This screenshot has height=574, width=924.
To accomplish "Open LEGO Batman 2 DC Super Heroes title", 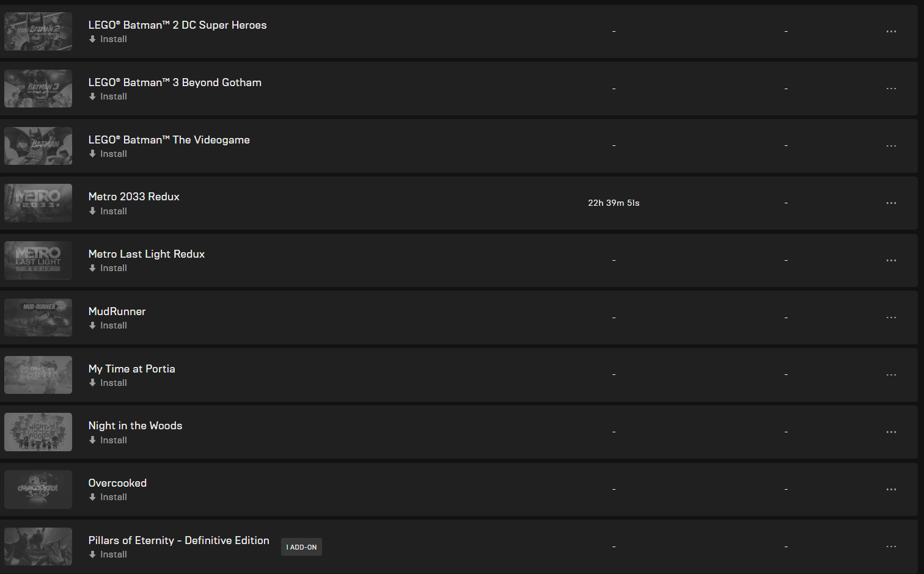I will (x=177, y=25).
